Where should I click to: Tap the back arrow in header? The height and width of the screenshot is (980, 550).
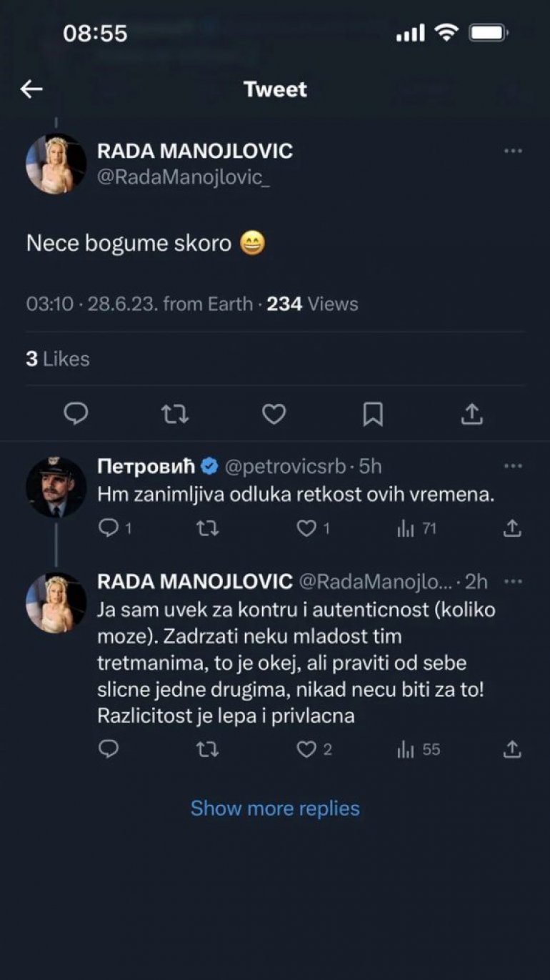coord(31,89)
